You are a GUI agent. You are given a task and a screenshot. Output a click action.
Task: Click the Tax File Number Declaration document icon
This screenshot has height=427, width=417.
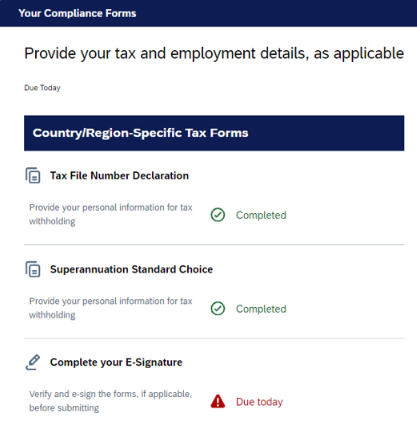coord(33,175)
